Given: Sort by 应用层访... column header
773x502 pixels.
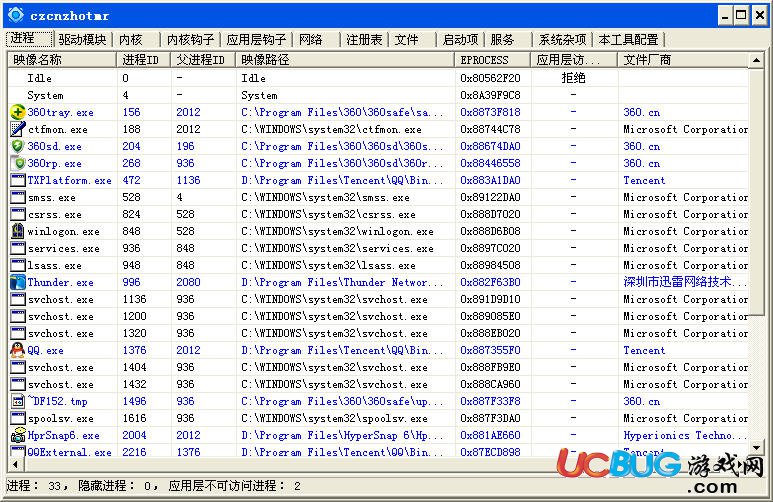Looking at the screenshot, I should 574,60.
